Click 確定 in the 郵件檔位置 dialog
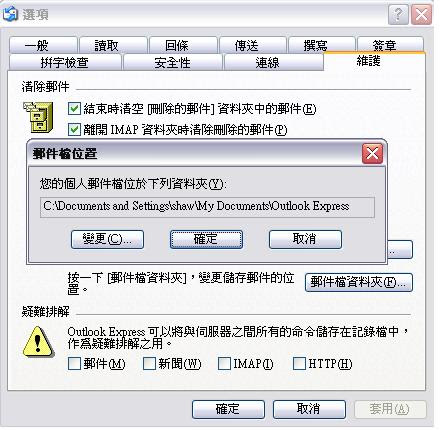The width and height of the screenshot is (440, 430). [206, 239]
